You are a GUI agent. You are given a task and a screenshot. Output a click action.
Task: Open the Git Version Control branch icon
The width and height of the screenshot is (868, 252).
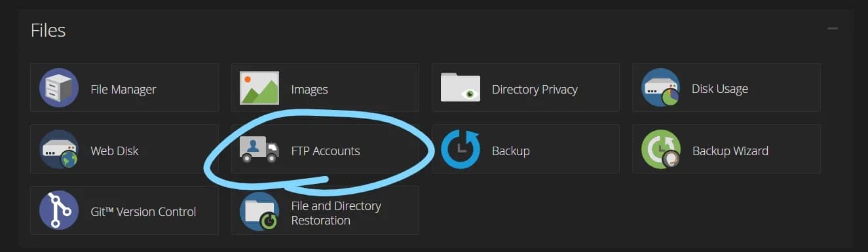pyautogui.click(x=59, y=211)
